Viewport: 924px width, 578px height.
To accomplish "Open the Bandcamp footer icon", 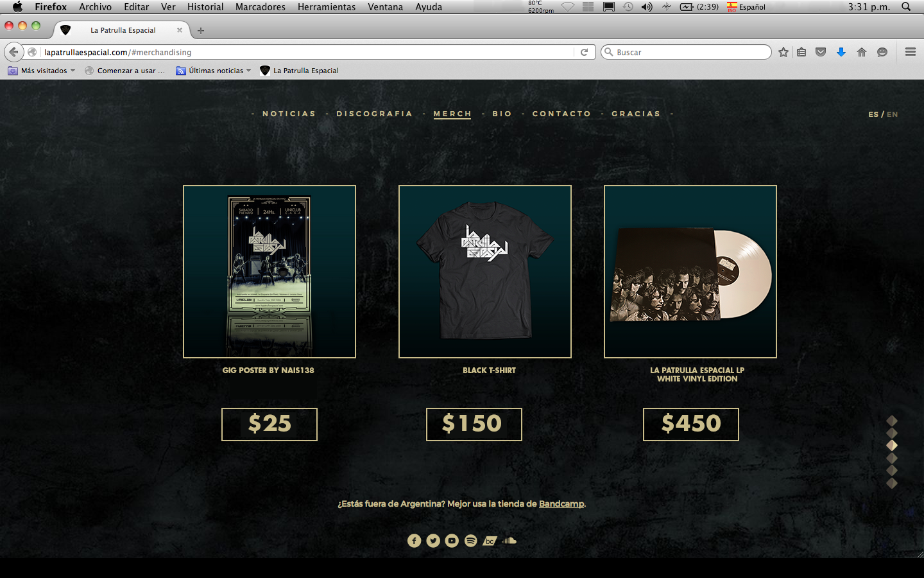I will click(x=490, y=541).
